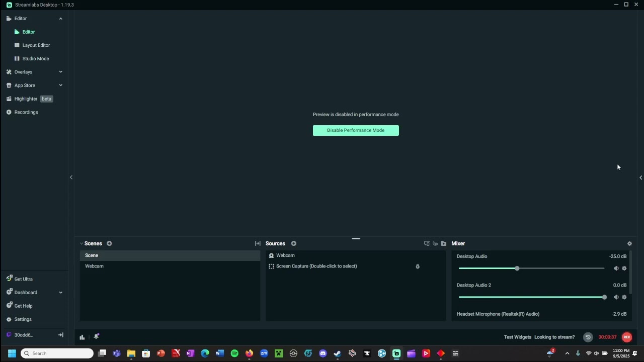Collapse the left sidebar arrow
This screenshot has width=644, height=362.
pyautogui.click(x=71, y=177)
